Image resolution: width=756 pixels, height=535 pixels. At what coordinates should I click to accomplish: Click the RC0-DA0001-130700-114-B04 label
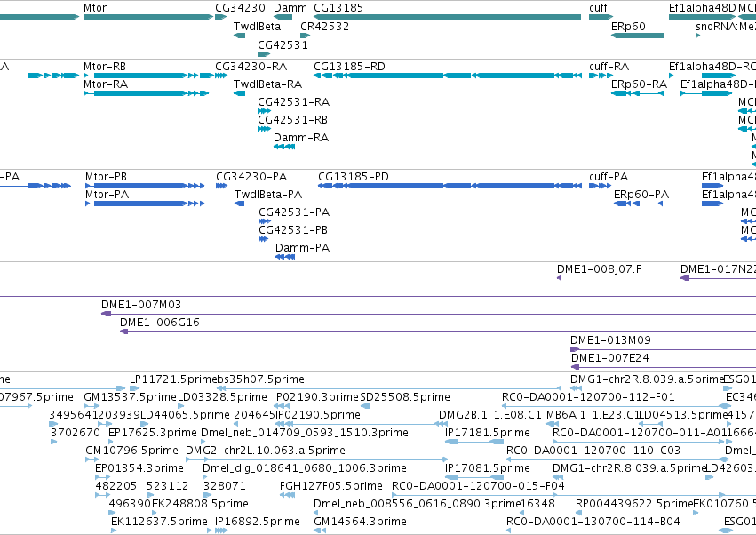[x=593, y=522]
